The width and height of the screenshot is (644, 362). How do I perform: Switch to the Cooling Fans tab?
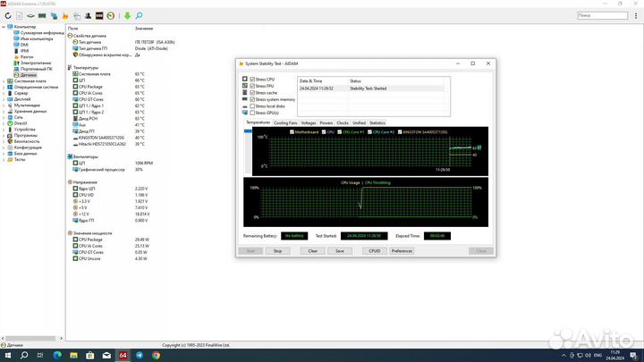pos(285,122)
